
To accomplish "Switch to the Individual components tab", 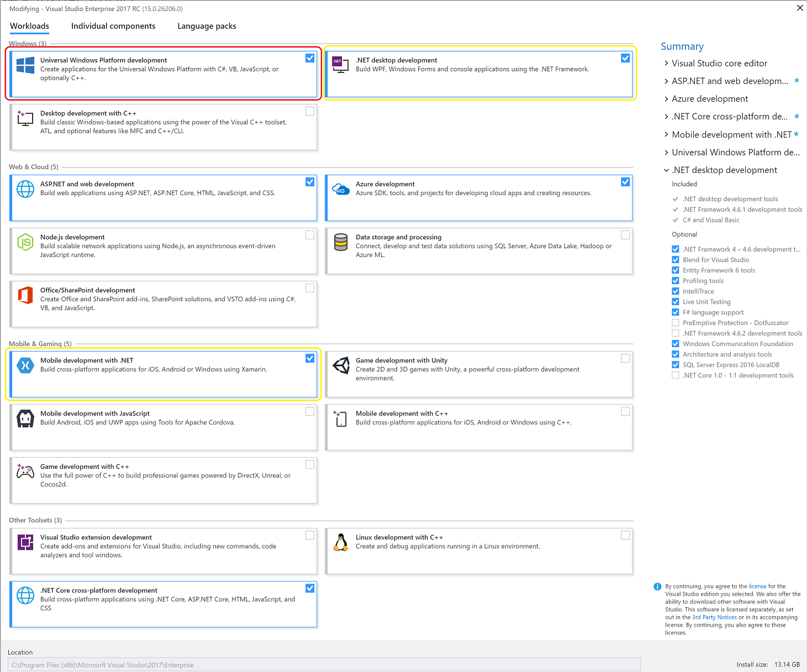I will (113, 26).
